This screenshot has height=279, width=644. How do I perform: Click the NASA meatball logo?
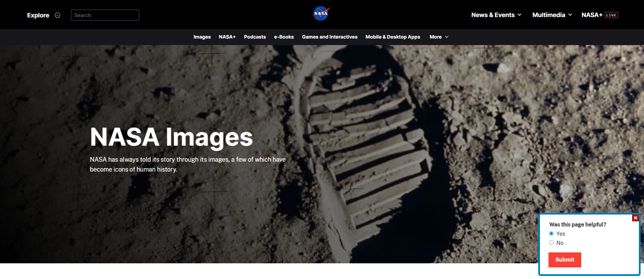tap(321, 14)
